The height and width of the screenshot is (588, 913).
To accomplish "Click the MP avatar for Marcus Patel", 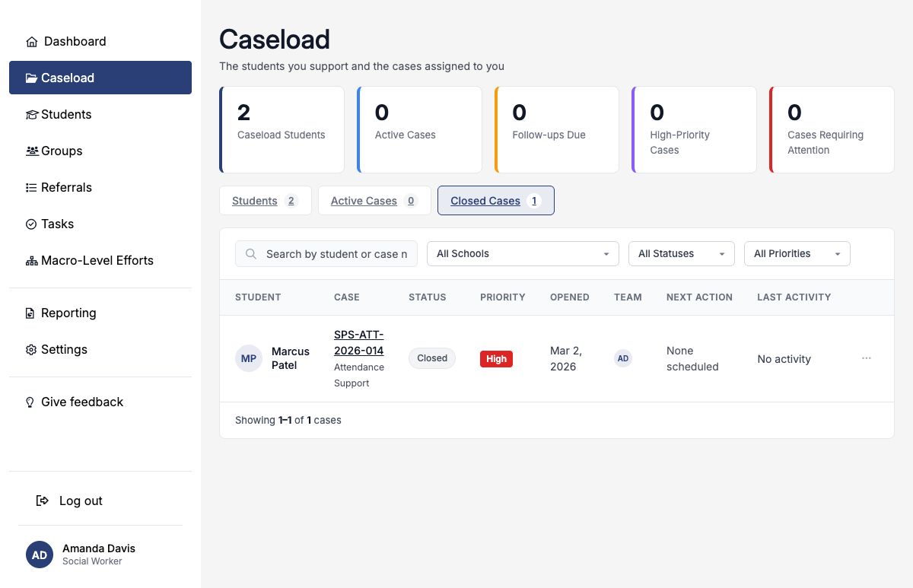I will pos(249,358).
